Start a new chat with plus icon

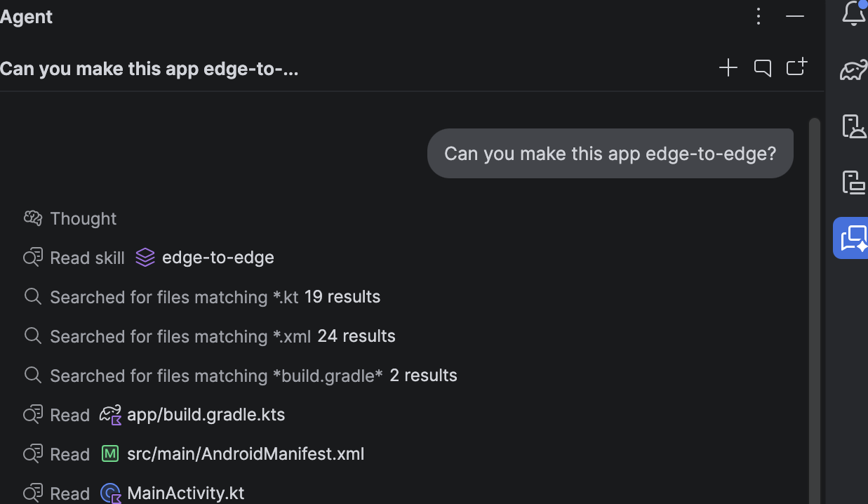[x=728, y=67]
